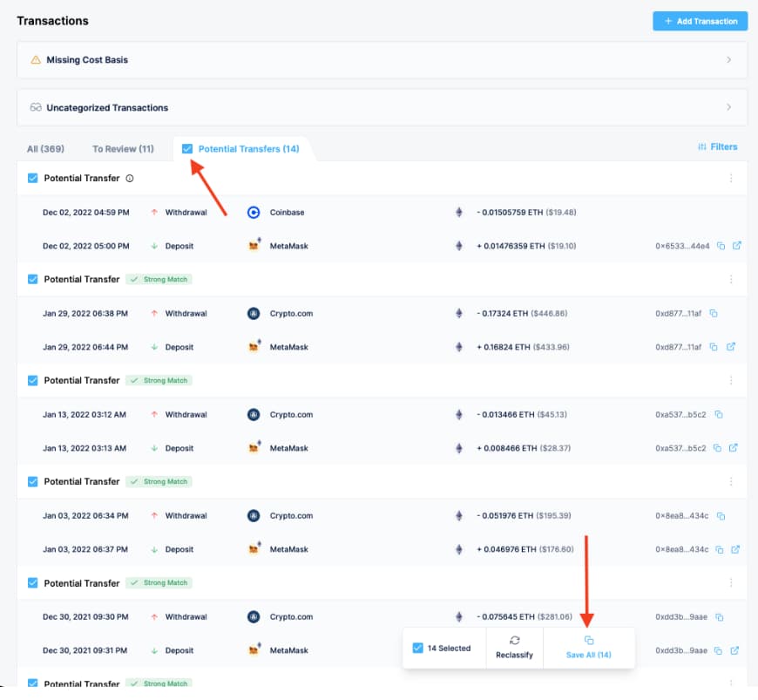Copy the hash on Jan 03, 2022 06:34 PM withdrawal
The width and height of the screenshot is (758, 700).
[721, 516]
